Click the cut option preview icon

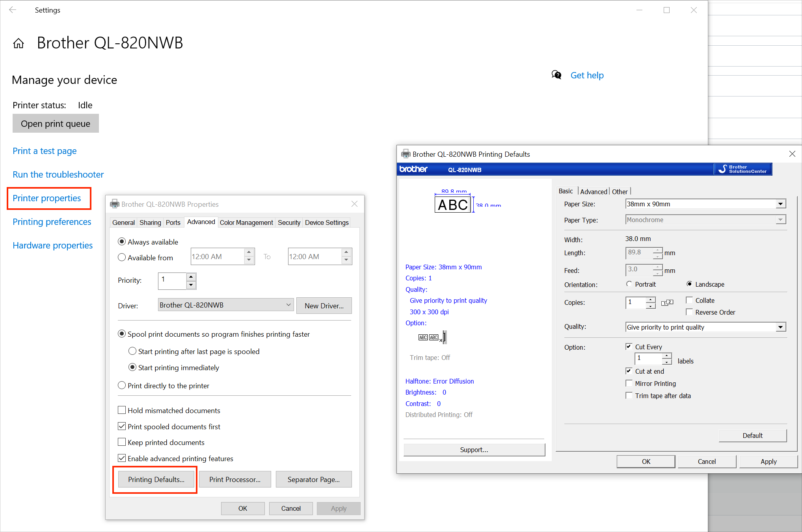pyautogui.click(x=432, y=337)
